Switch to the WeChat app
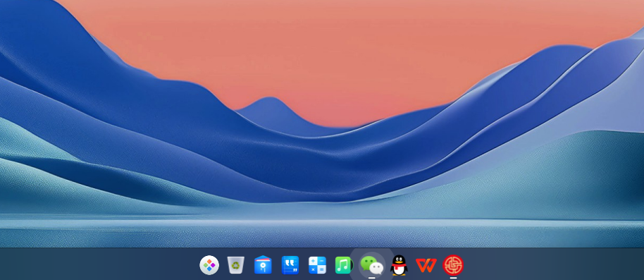 pos(371,265)
